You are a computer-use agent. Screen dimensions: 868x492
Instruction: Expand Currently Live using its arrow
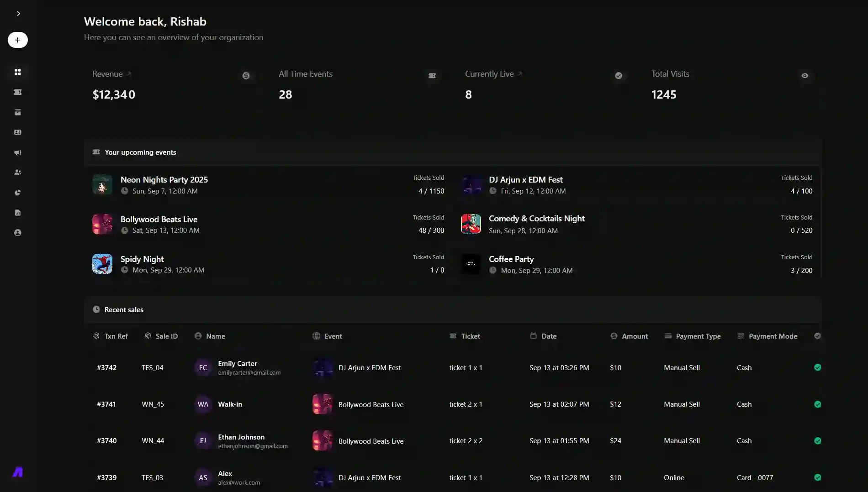[519, 73]
